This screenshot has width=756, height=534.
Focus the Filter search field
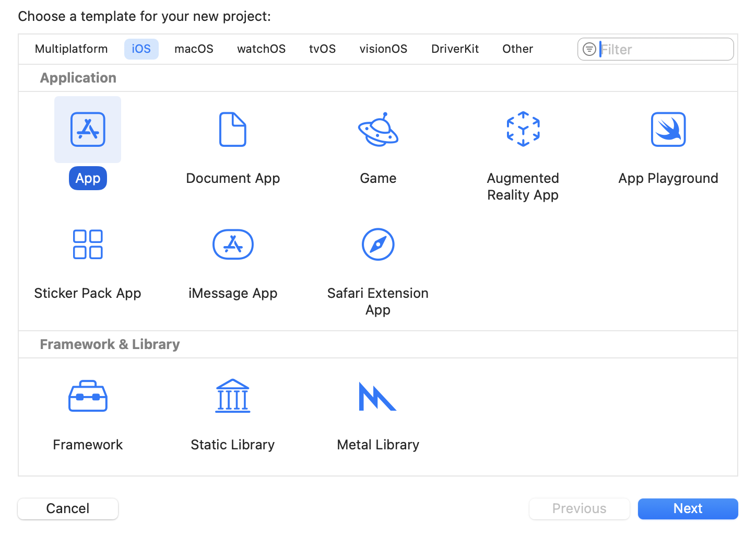click(x=656, y=49)
